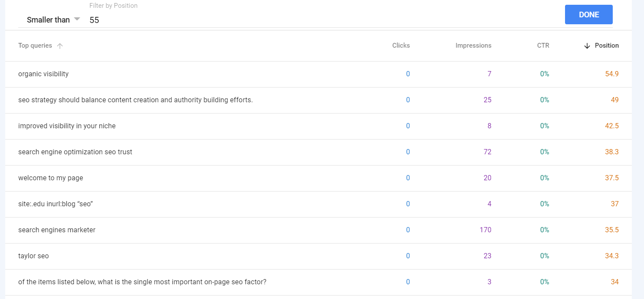Sort by the Clicks column header
This screenshot has height=299, width=644.
pyautogui.click(x=401, y=45)
